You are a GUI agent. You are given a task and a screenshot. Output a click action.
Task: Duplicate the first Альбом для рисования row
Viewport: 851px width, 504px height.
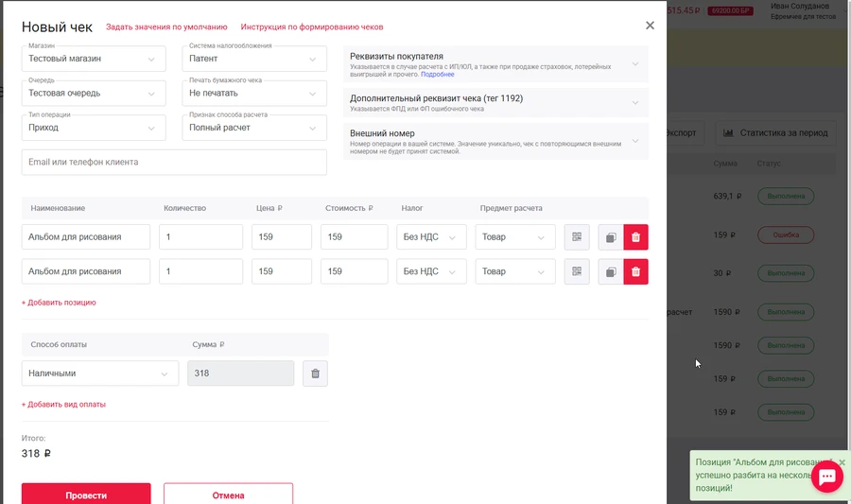click(611, 237)
